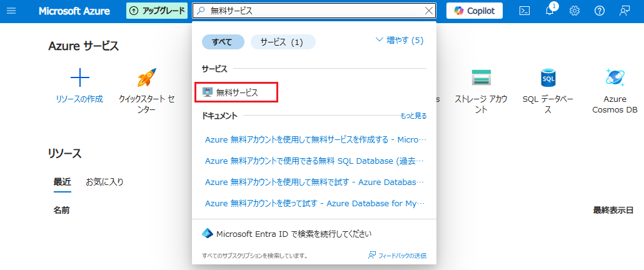This screenshot has height=270, width=644.
Task: Open the help question mark icon
Action: tap(600, 11)
